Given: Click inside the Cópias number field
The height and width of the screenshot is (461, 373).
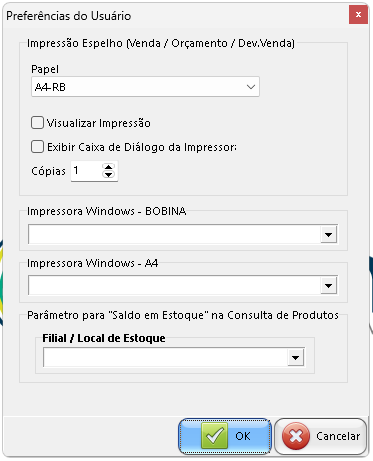Looking at the screenshot, I should click(86, 171).
